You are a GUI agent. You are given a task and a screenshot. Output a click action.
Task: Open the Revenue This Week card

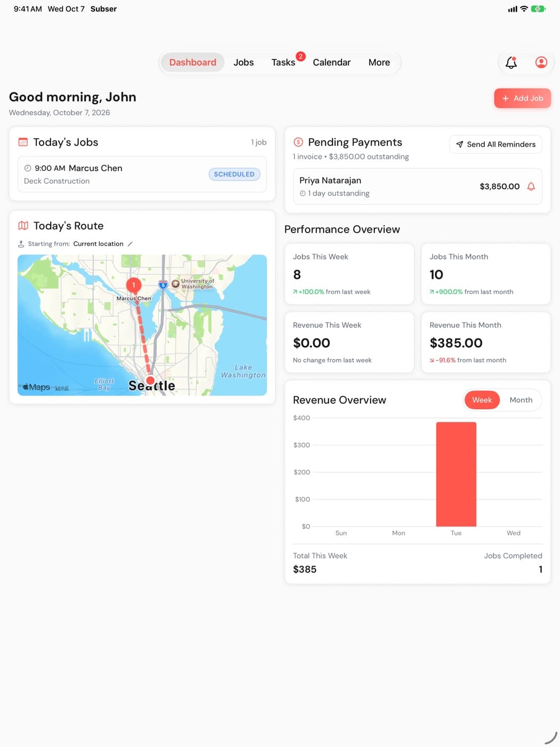(x=349, y=343)
